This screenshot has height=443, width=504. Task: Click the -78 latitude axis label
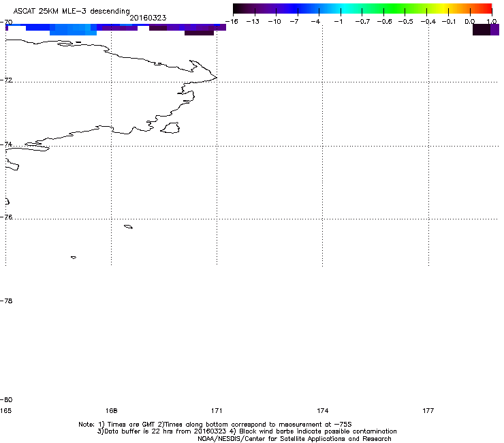tap(6, 301)
